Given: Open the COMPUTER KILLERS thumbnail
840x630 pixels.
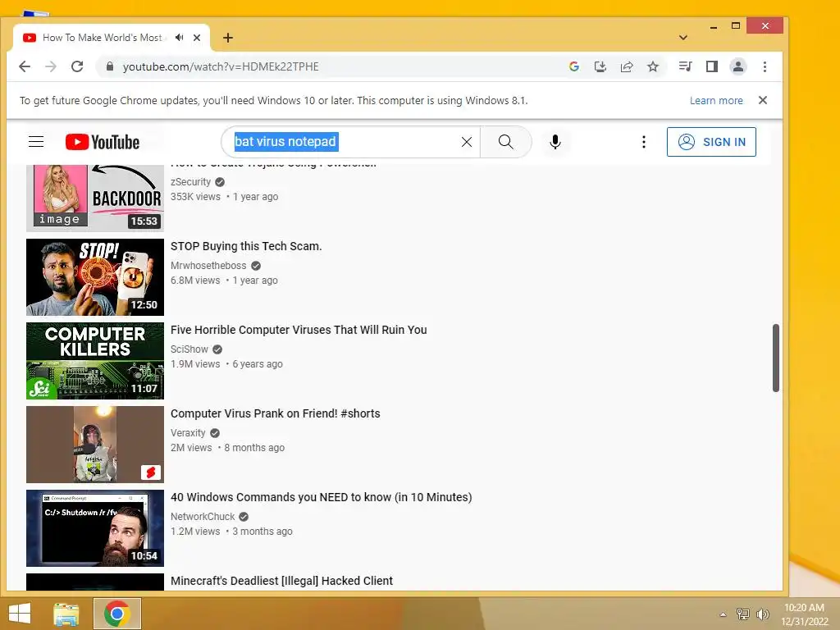Looking at the screenshot, I should (95, 361).
